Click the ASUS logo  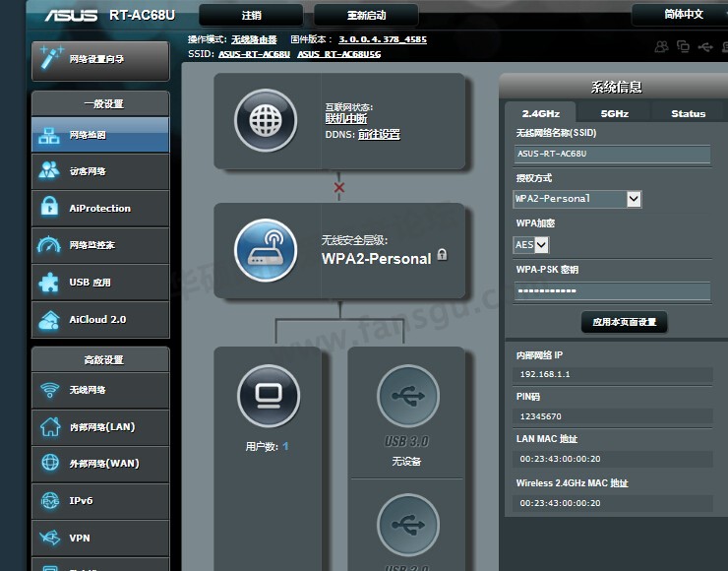click(x=71, y=16)
